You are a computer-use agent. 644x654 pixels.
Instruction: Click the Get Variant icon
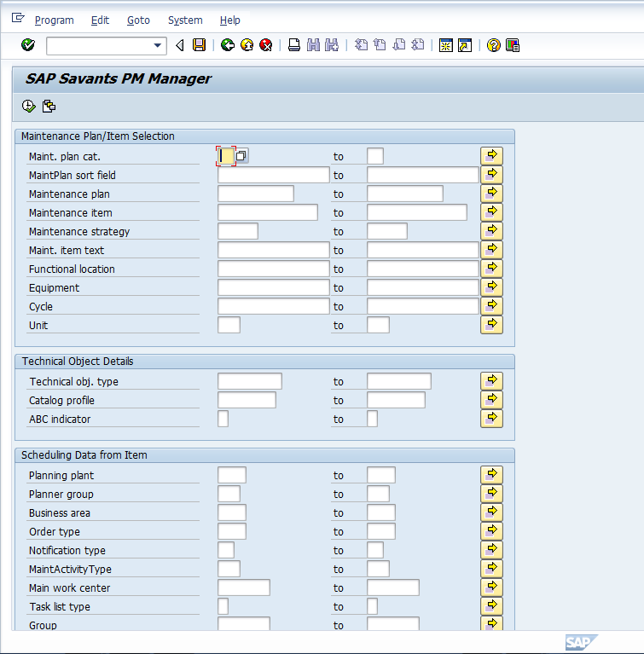pos(49,106)
